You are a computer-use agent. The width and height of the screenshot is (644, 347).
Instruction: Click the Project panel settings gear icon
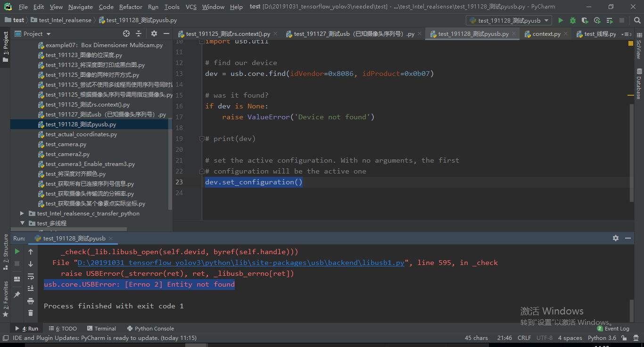154,33
